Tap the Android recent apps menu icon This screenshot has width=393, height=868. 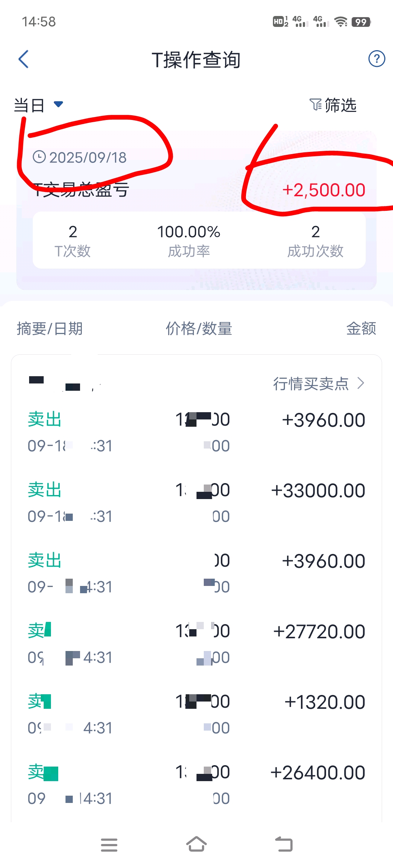pyautogui.click(x=109, y=845)
